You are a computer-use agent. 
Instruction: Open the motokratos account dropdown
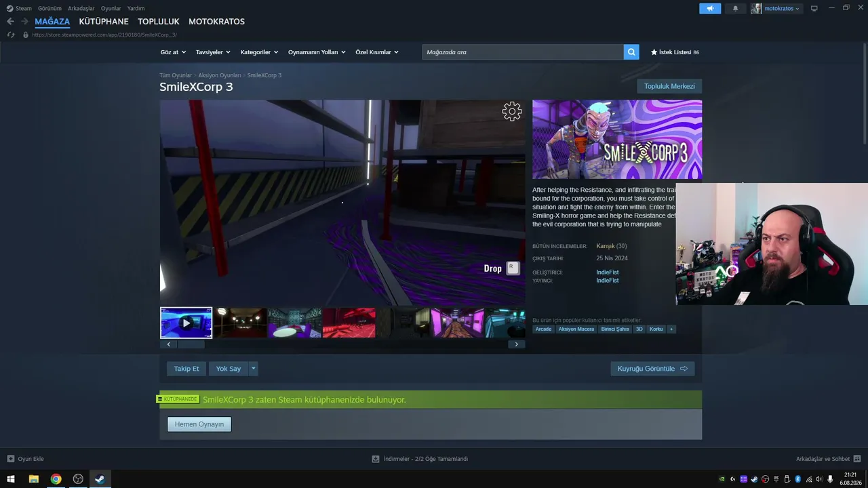pyautogui.click(x=776, y=8)
